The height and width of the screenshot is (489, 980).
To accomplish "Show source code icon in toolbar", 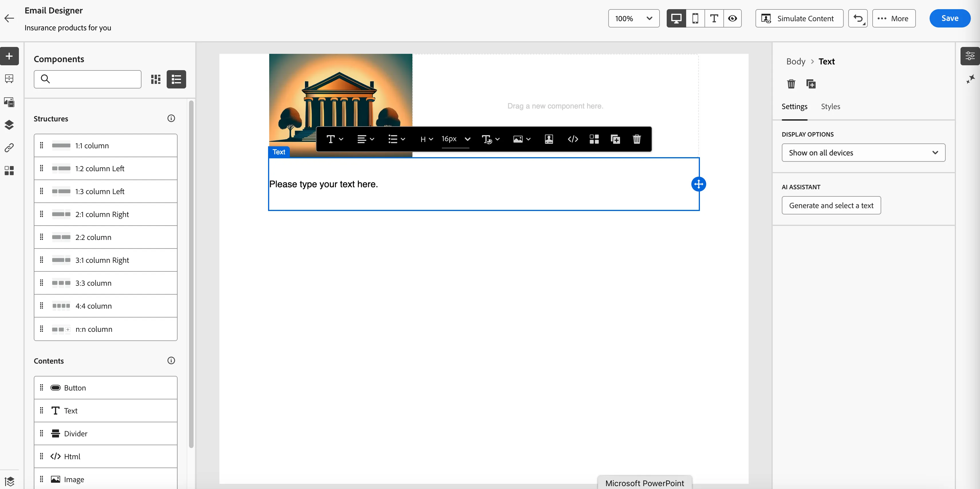I will [x=572, y=139].
